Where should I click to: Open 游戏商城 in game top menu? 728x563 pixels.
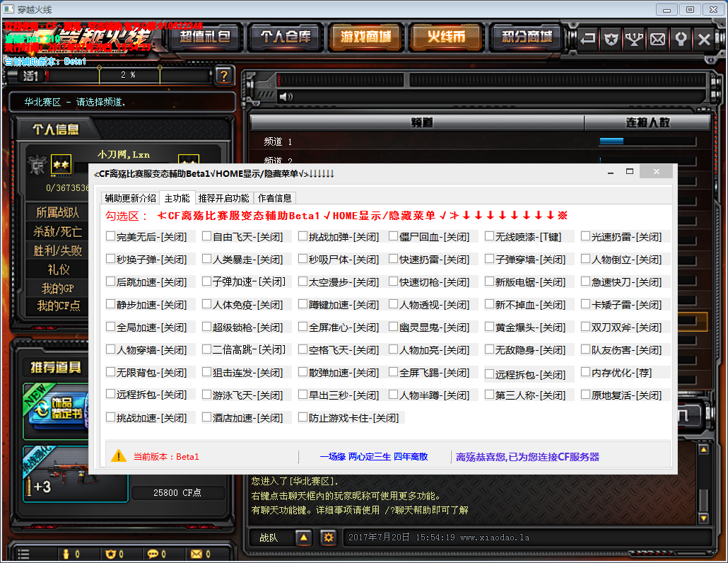coord(366,37)
